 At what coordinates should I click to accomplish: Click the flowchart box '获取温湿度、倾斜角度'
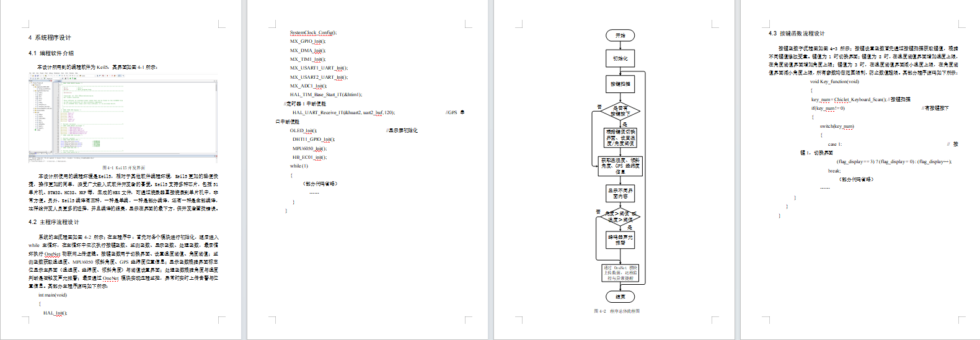pyautogui.click(x=620, y=166)
